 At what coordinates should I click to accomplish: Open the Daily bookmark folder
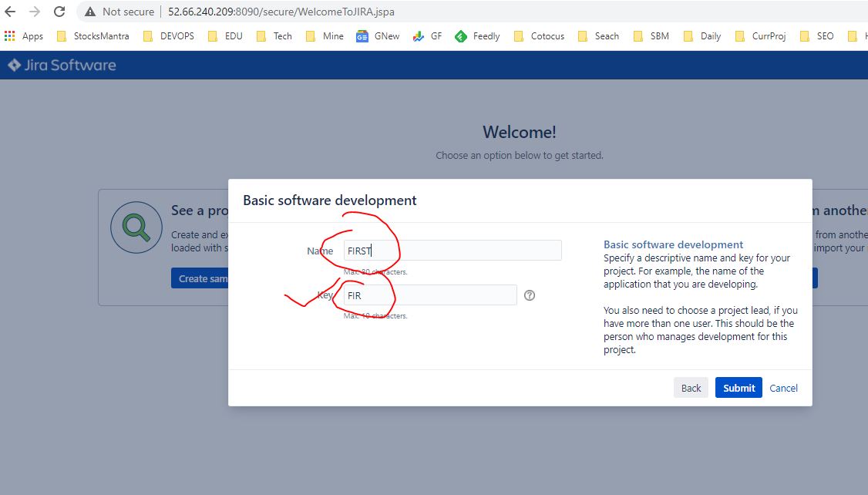tap(701, 36)
